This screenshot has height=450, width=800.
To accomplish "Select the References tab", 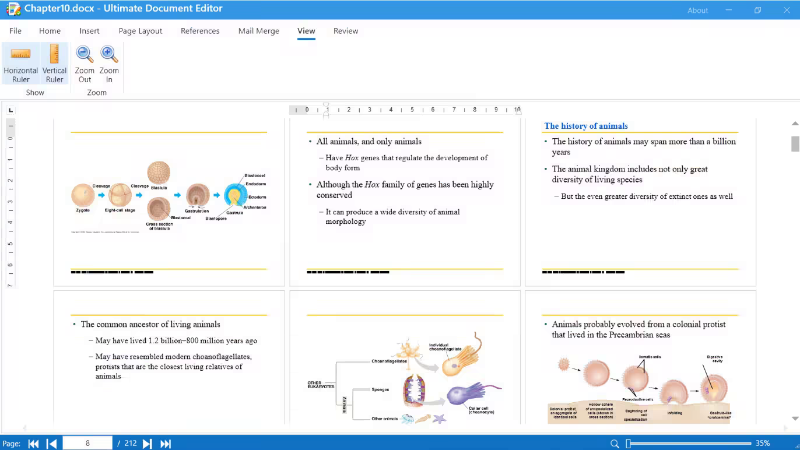I will pos(200,31).
